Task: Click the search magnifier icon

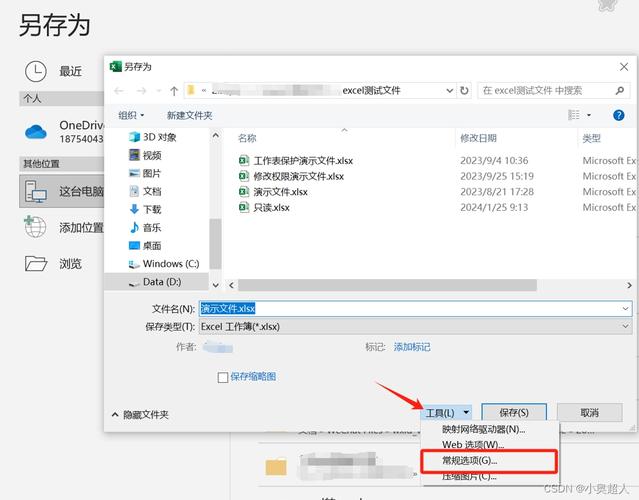Action: pos(620,90)
